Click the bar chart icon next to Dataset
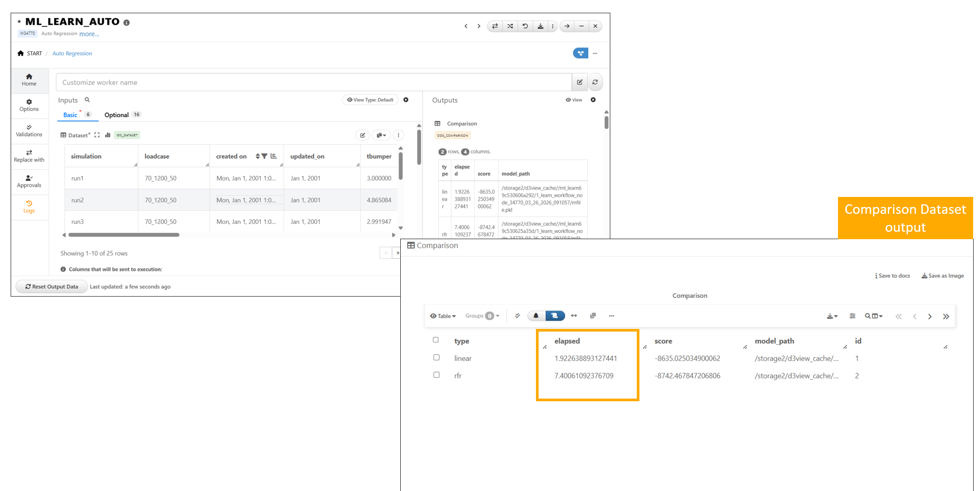Viewport: 980px width, 491px height. (x=108, y=135)
